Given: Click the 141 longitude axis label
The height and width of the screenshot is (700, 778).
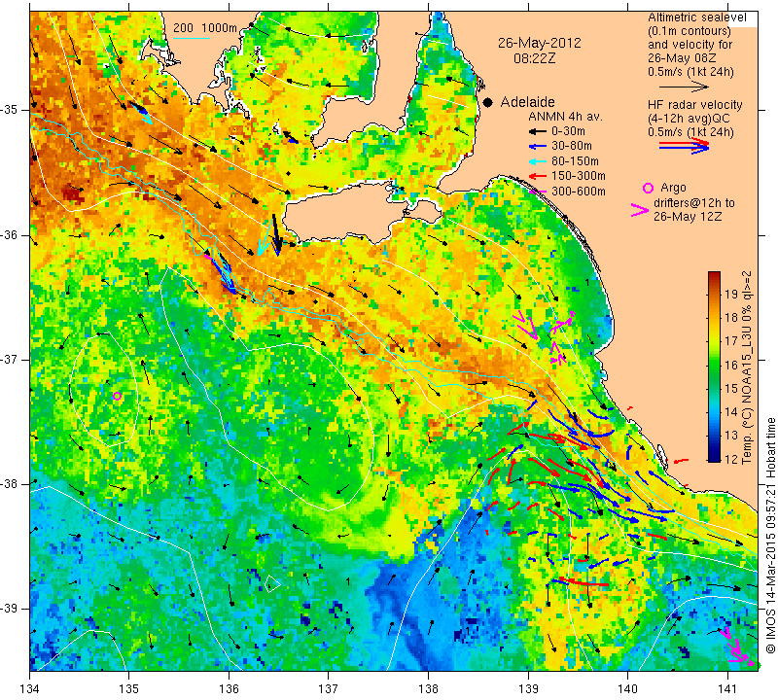Looking at the screenshot, I should [727, 688].
